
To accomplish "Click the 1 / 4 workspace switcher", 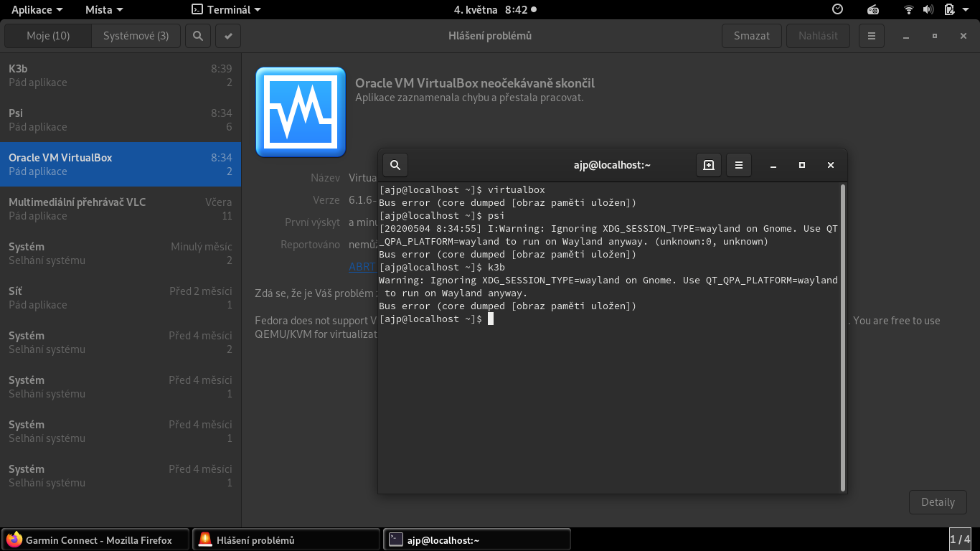I will pyautogui.click(x=960, y=540).
